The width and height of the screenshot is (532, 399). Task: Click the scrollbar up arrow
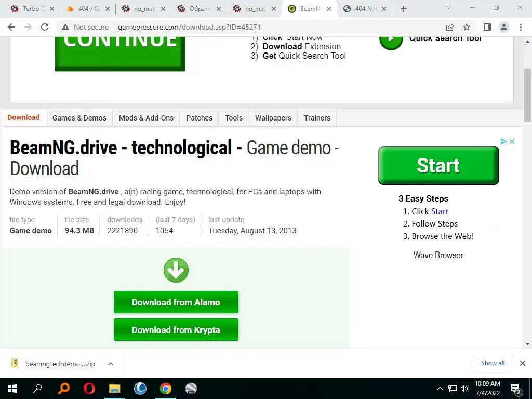[x=527, y=42]
